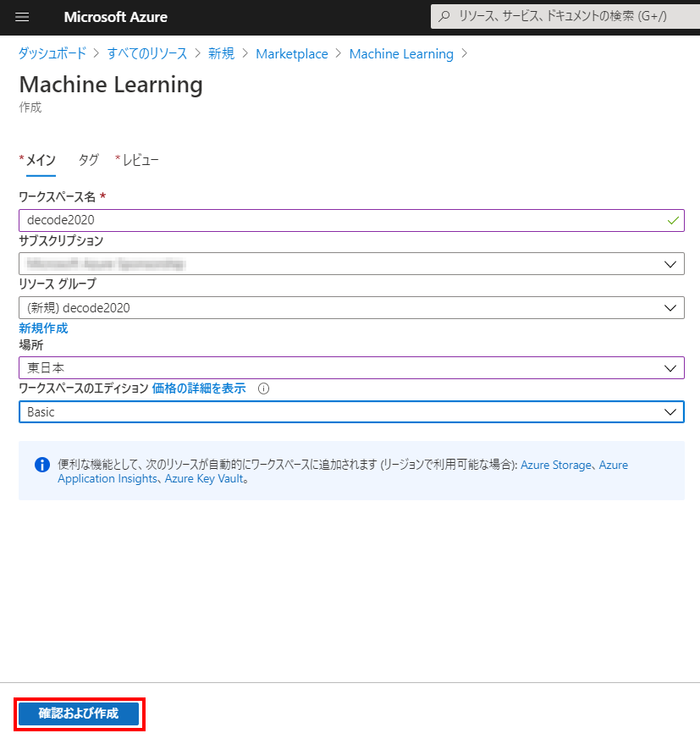Screen dimensions: 700x744
Task: Go to ダッシュボード breadcrumb
Action: (x=52, y=53)
